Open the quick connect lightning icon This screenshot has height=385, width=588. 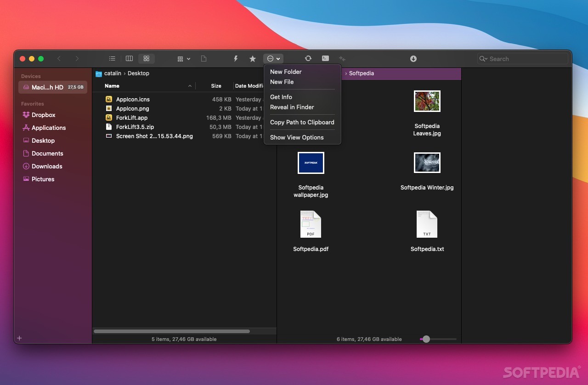(x=236, y=59)
